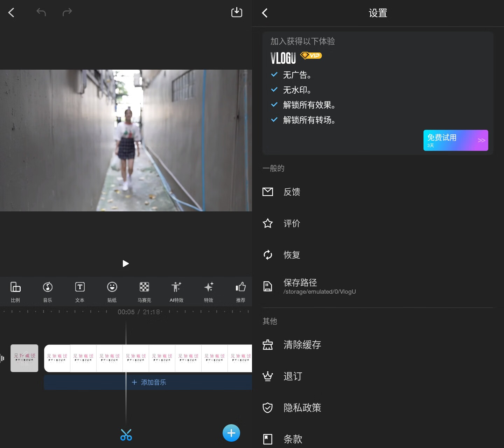Open the 比例 aspect ratio tool

(15, 291)
